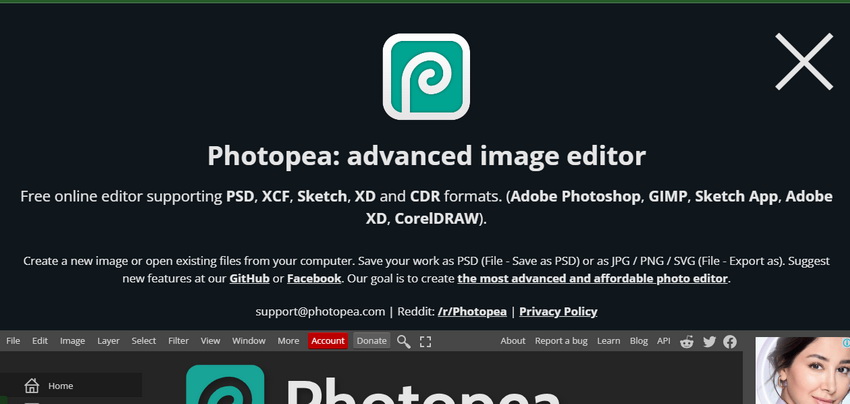
Task: Open the API link
Action: [664, 341]
